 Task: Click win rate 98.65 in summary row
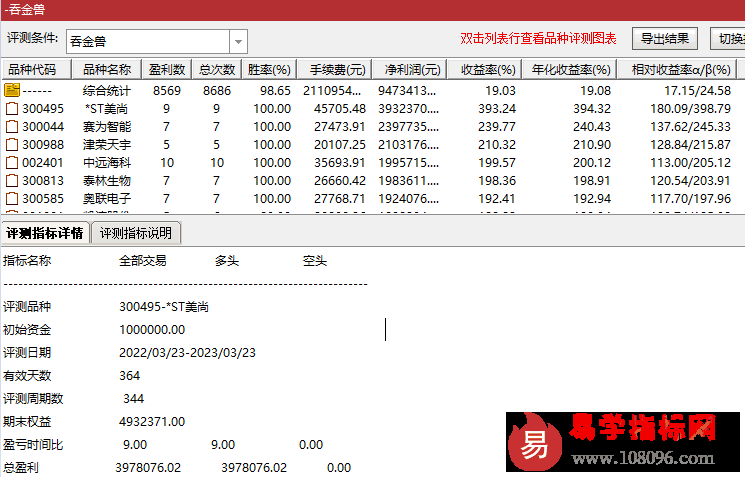275,91
